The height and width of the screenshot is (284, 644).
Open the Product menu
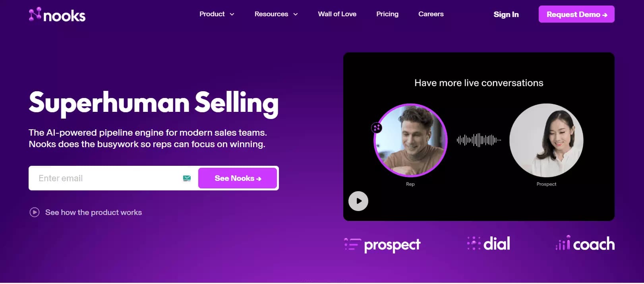pos(212,14)
